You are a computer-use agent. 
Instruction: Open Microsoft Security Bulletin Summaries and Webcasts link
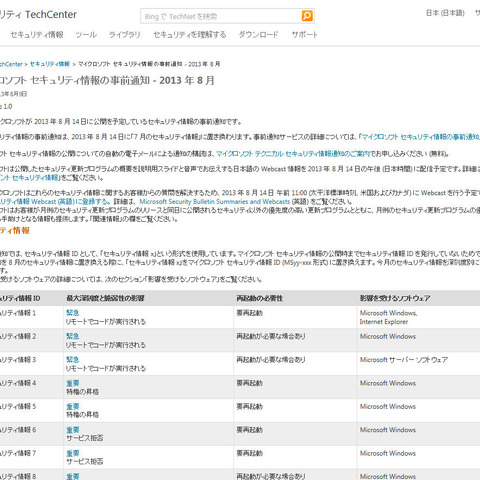(x=215, y=202)
